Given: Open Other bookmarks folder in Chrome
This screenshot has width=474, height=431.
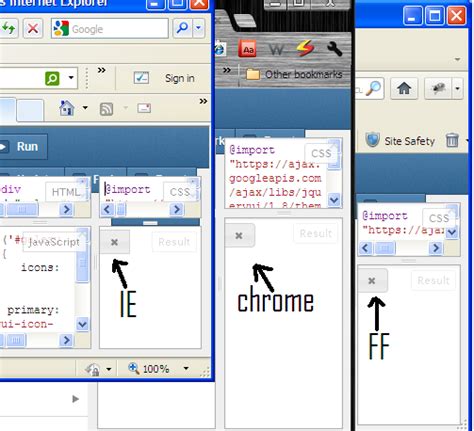Looking at the screenshot, I should pos(294,74).
